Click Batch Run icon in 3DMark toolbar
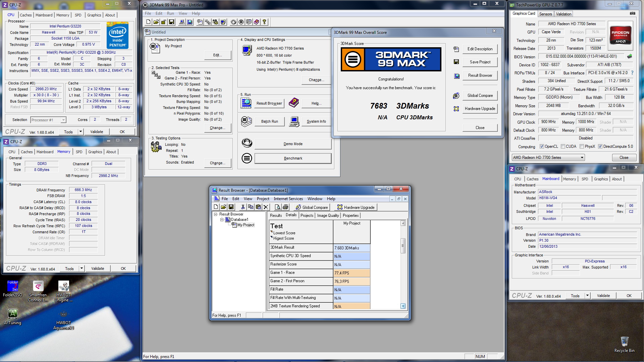 click(249, 22)
